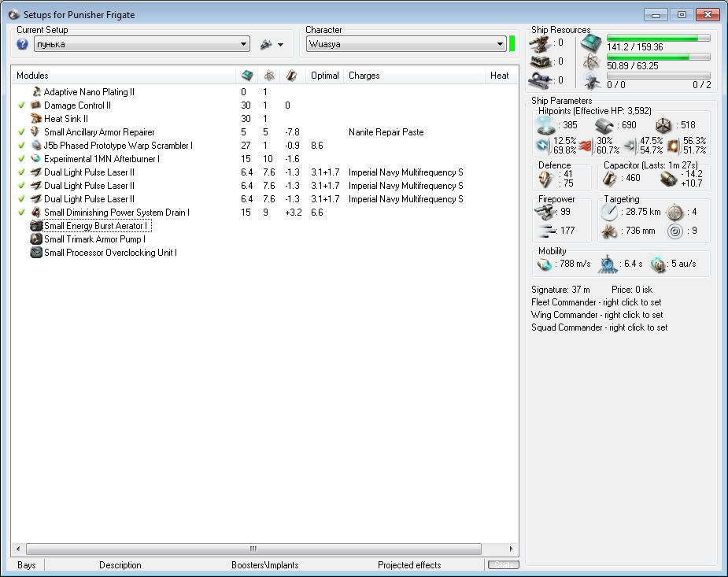Viewport: 728px width, 577px height.
Task: Click the CPU usage progress bar
Action: [x=658, y=38]
